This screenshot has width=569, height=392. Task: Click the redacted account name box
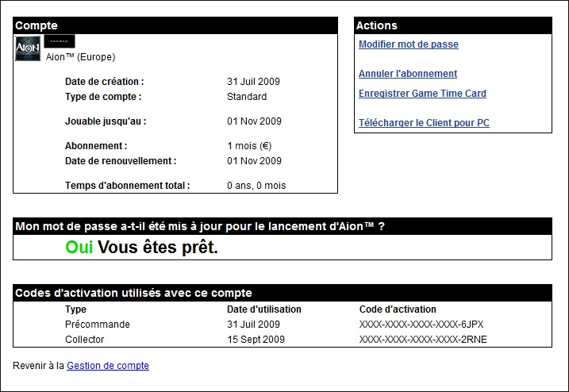pyautogui.click(x=60, y=41)
